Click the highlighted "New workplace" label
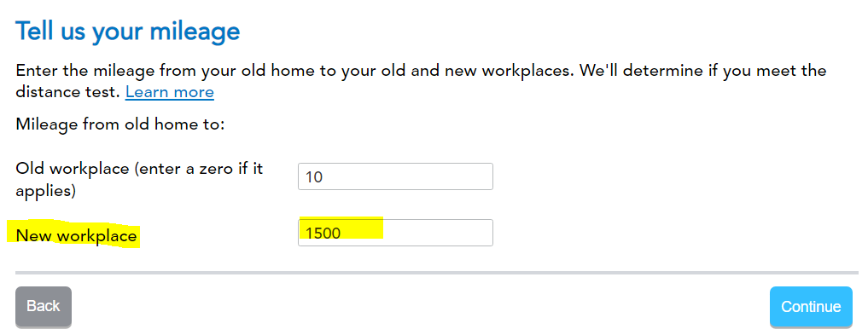This screenshot has width=868, height=335. (77, 236)
